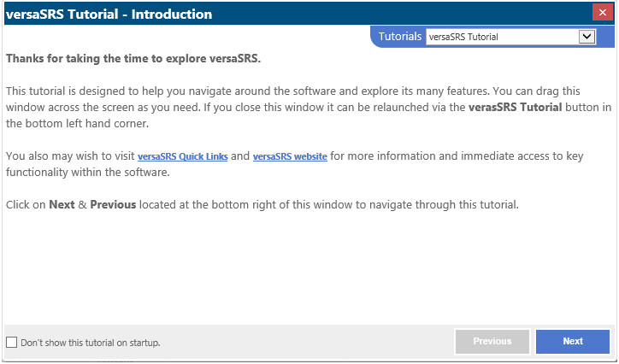The image size is (619, 364).
Task: Go to the Next tutorial page
Action: coord(573,342)
